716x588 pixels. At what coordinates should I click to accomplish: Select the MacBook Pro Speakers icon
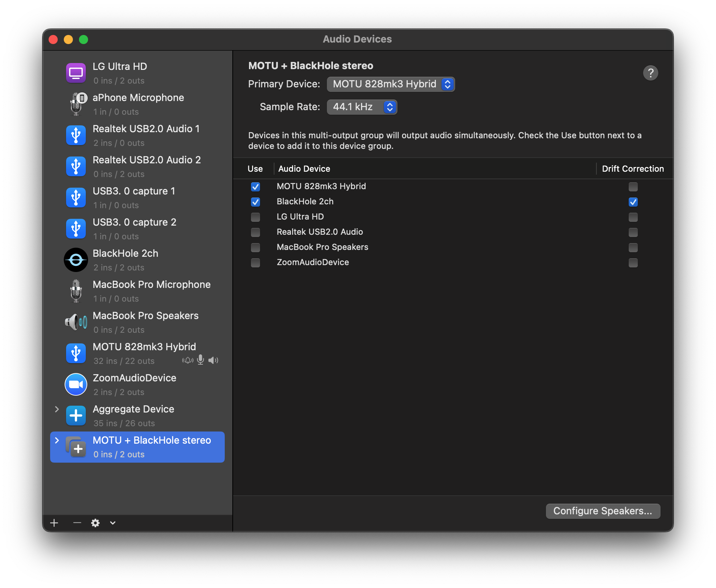point(76,322)
